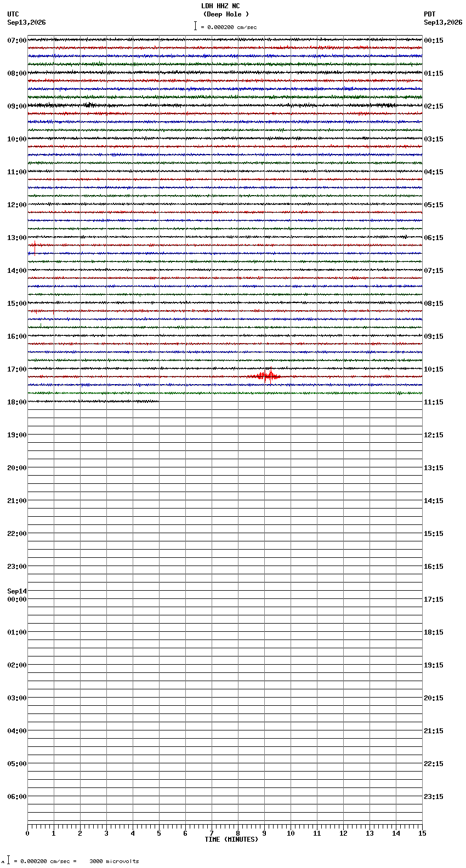The height and width of the screenshot is (868, 466).
Task: Click the minute 5 axis tick label
Action: tap(159, 833)
